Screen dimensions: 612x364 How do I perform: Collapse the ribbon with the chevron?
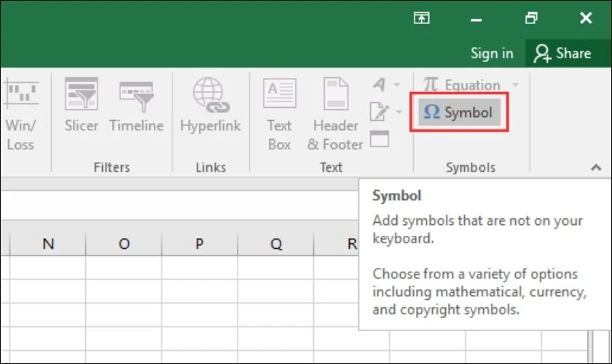pos(596,167)
